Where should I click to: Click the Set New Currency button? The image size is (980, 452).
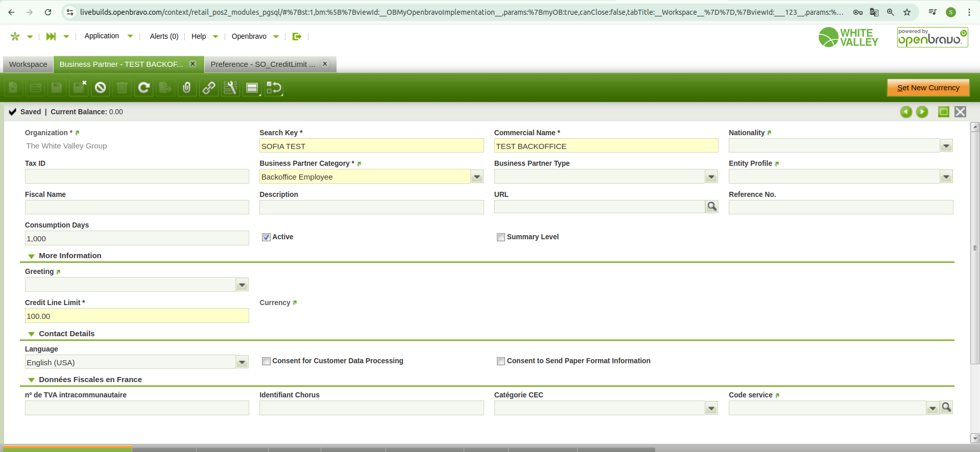pos(928,88)
